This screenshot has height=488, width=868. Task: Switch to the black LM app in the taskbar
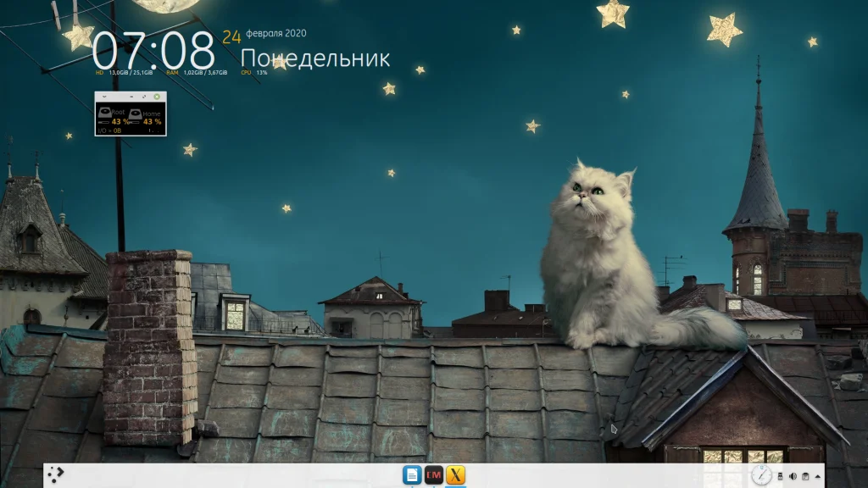[x=433, y=474]
